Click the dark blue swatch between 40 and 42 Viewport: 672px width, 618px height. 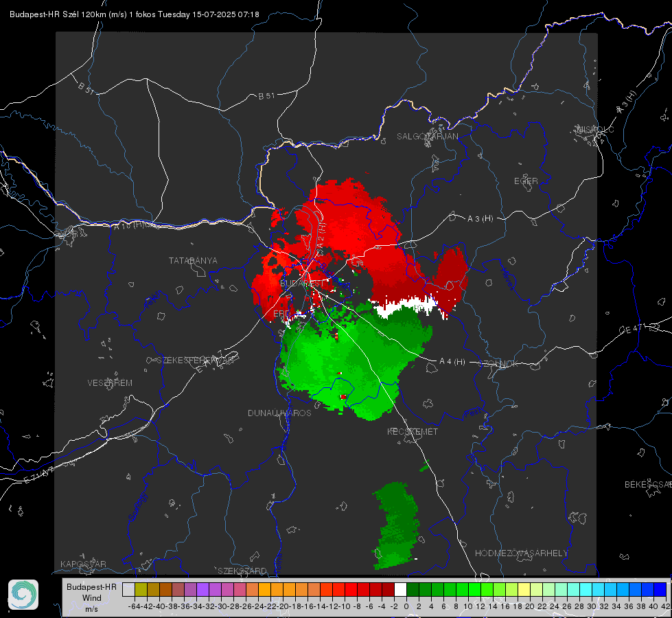(x=660, y=589)
